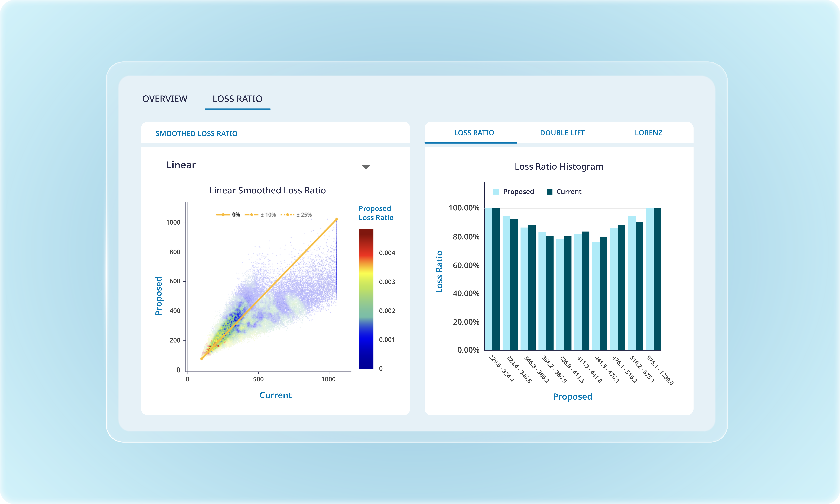This screenshot has height=504, width=840.
Task: Toggle the ± 25% legend entry
Action: [x=296, y=215]
